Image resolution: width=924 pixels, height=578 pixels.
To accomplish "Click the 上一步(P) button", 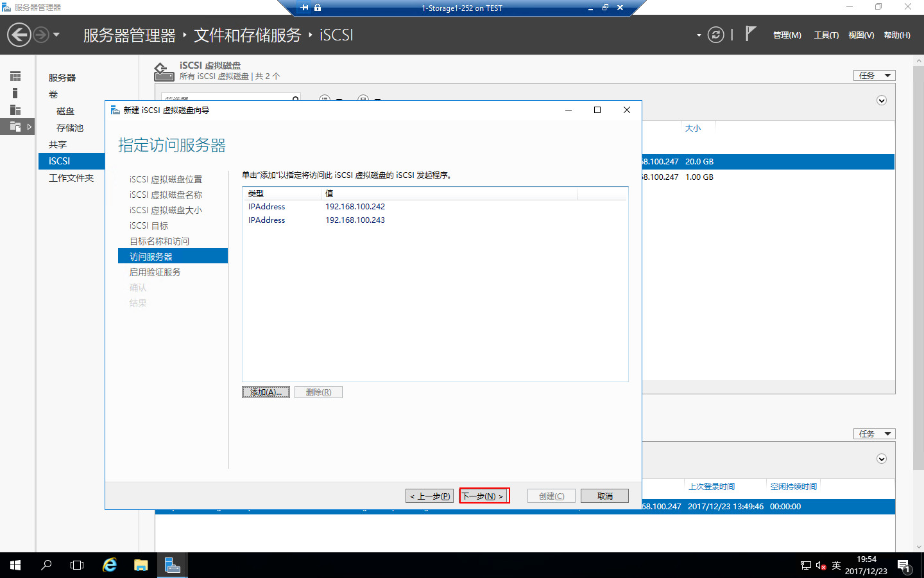I will coord(429,496).
